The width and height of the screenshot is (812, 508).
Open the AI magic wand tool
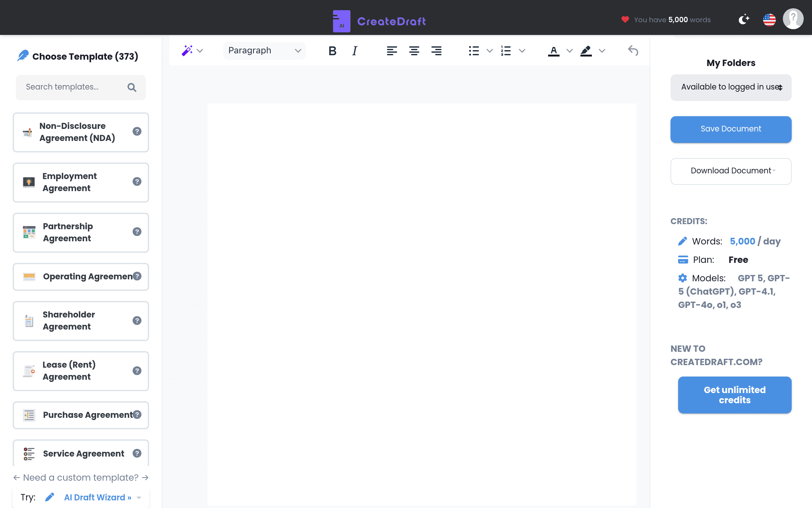coord(187,51)
